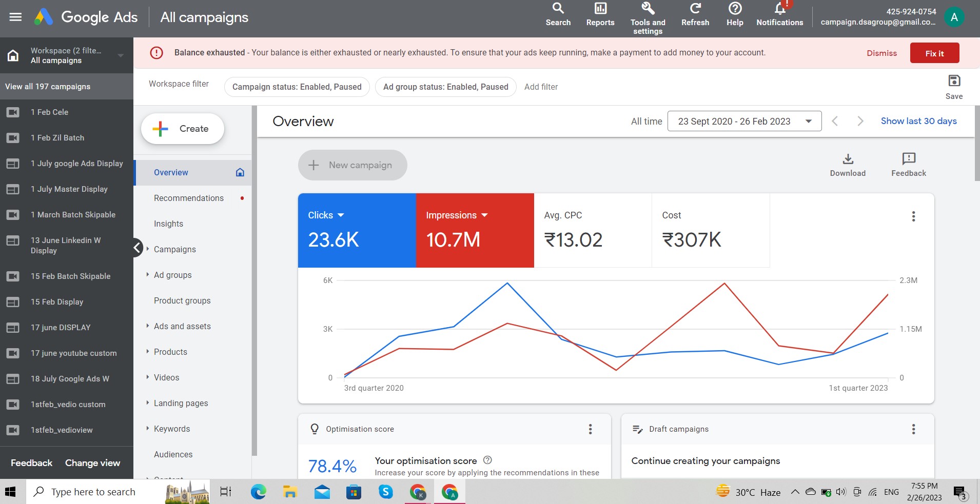
Task: Collapse the campaigns side panel
Action: [137, 248]
